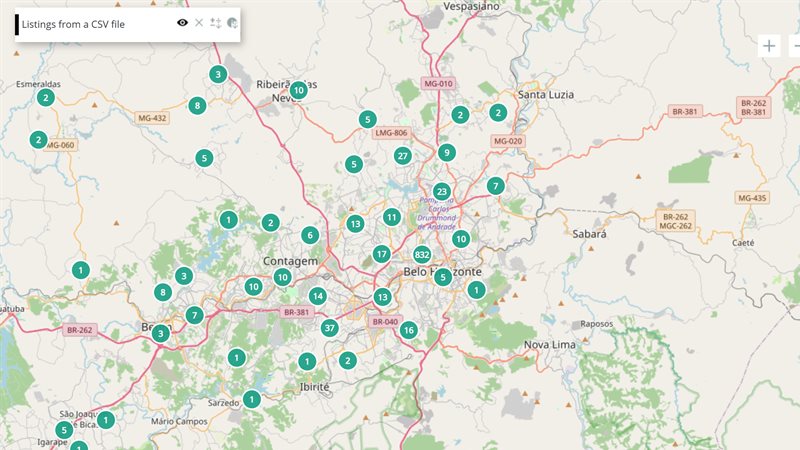
Task: Open the 27 cluster marker
Action: point(403,156)
